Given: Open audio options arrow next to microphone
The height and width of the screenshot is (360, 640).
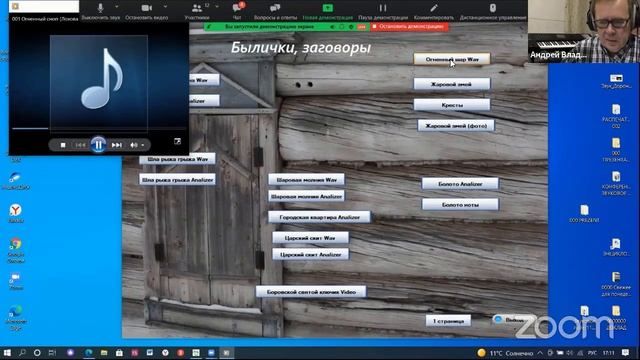Looking at the screenshot, I should point(117,7).
